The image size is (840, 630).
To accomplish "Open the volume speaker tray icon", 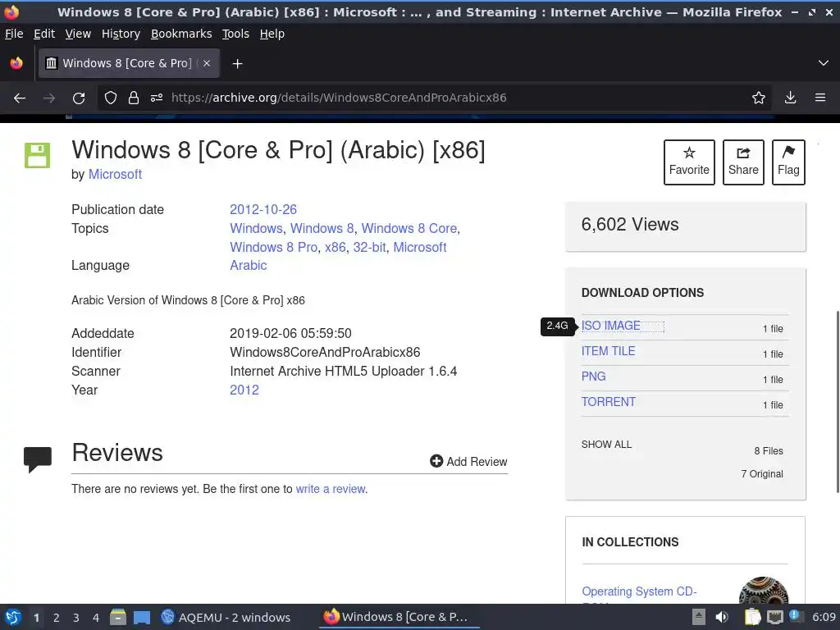I will point(722,617).
